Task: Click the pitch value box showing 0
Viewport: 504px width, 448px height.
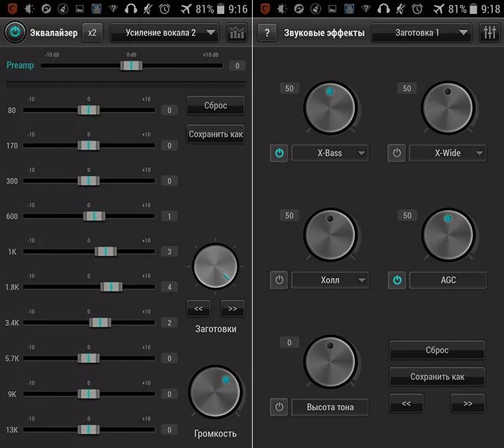Action: coord(289,342)
